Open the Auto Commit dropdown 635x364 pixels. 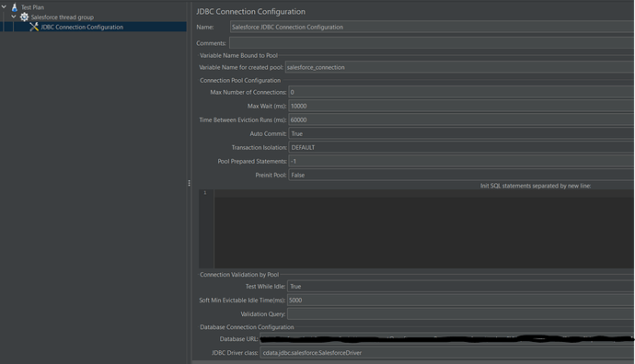tap(462, 133)
